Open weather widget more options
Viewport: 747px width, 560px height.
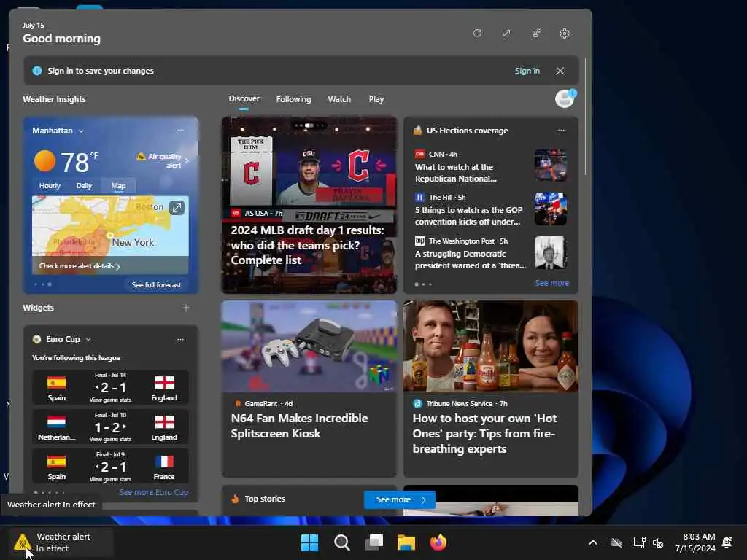click(x=180, y=130)
